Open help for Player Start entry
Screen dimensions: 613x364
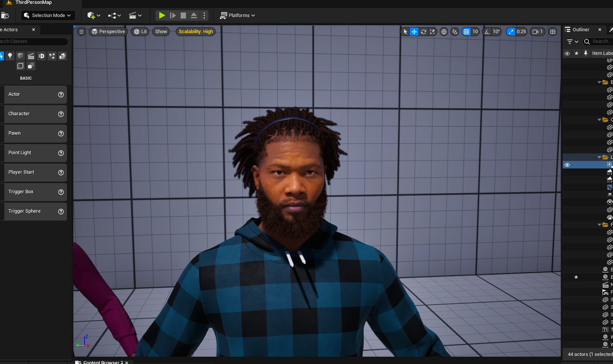coord(61,173)
